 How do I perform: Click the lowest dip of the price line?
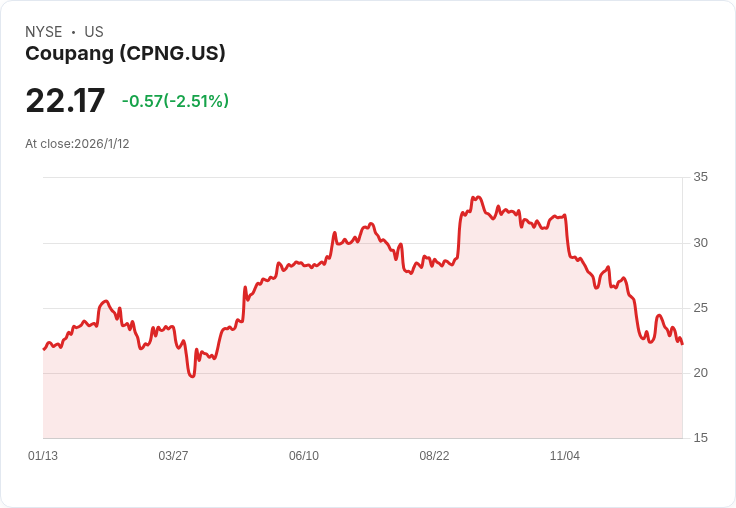point(192,377)
